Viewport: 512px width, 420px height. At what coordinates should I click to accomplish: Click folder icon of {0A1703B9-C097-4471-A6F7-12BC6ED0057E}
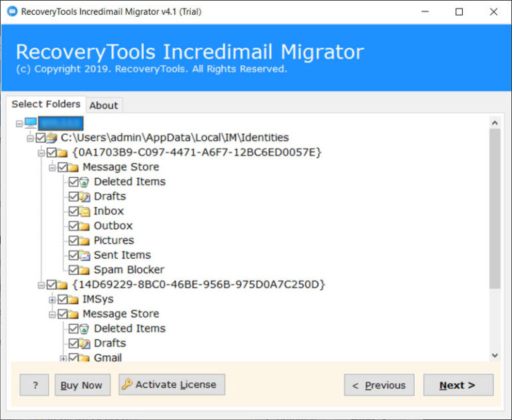62,153
